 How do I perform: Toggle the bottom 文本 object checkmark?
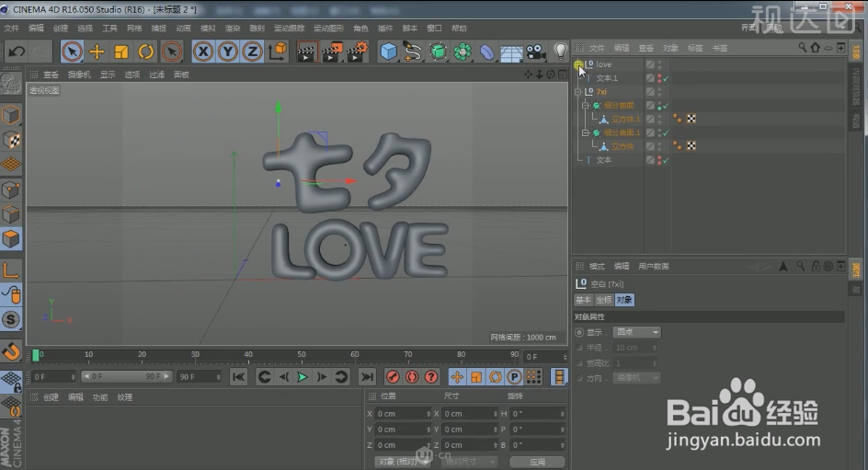(666, 161)
